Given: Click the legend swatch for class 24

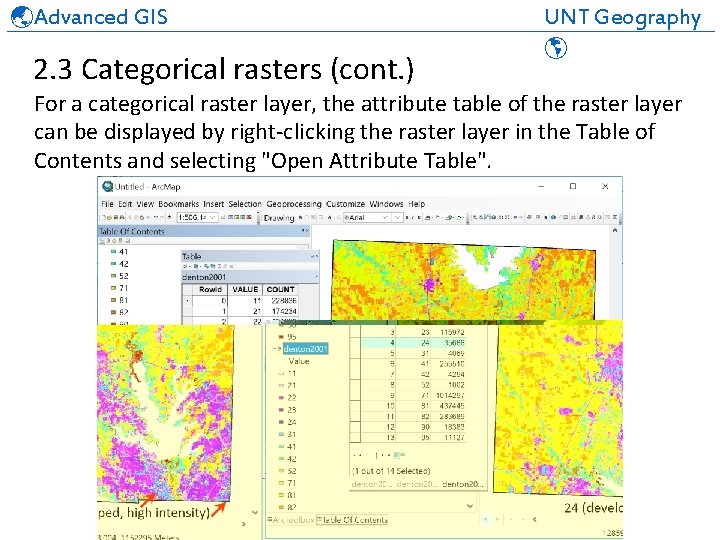Looking at the screenshot, I should point(281,422).
